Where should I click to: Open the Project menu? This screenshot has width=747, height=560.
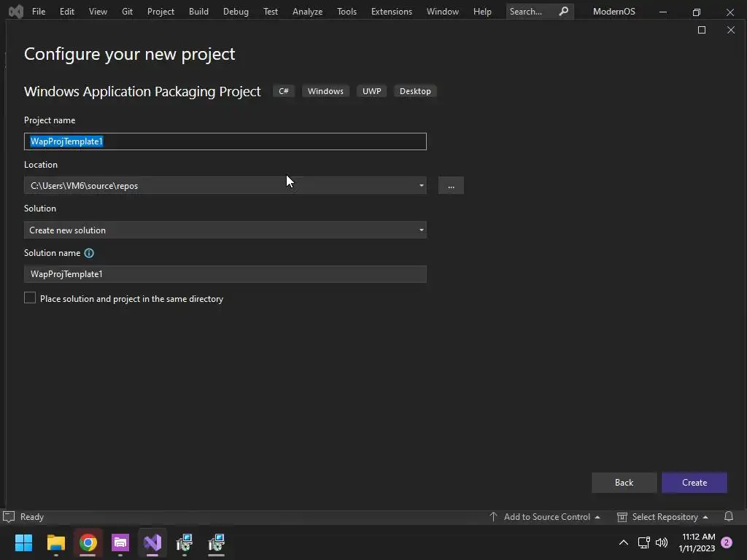[160, 12]
